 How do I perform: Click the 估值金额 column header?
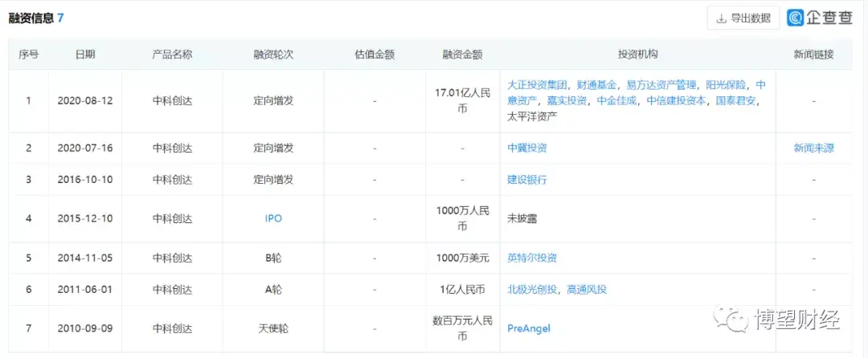pos(375,55)
